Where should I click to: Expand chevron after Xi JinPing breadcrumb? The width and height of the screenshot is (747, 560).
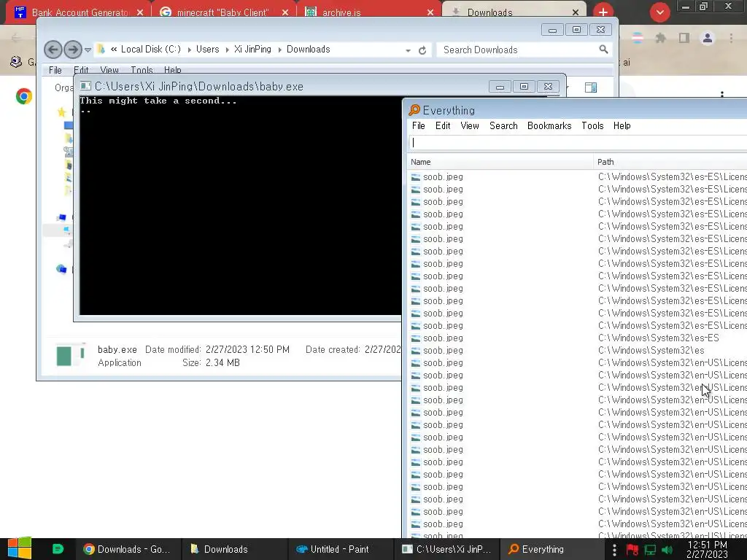279,50
